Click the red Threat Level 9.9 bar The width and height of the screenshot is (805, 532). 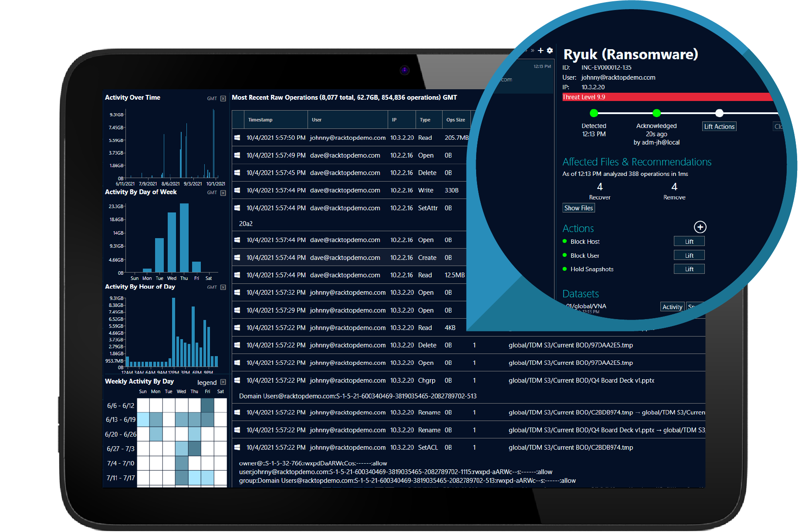click(666, 97)
